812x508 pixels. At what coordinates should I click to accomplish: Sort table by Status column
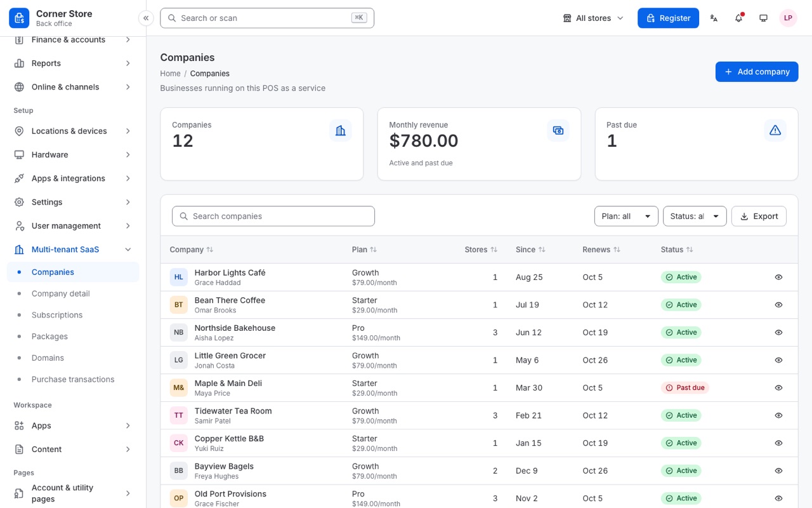click(677, 250)
